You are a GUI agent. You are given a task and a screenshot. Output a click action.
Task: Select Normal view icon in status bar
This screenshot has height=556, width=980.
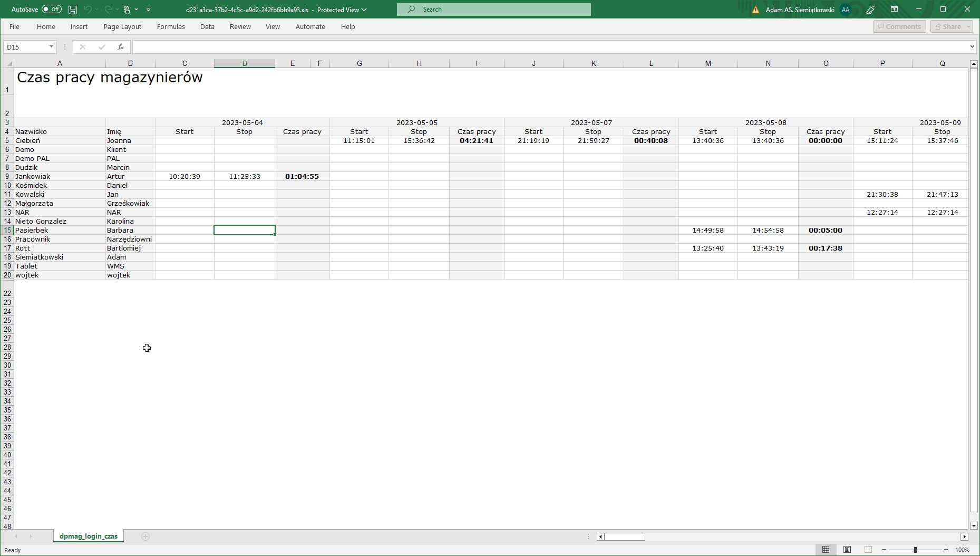click(x=827, y=549)
